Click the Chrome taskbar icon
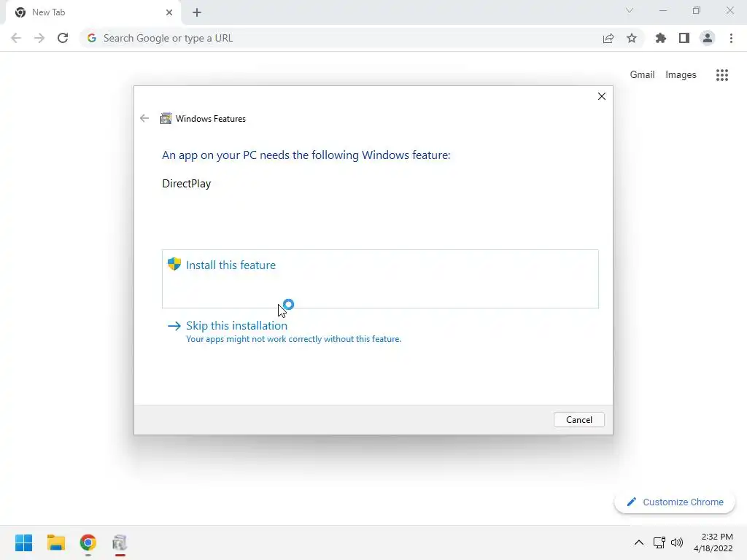Image resolution: width=747 pixels, height=560 pixels. click(88, 542)
